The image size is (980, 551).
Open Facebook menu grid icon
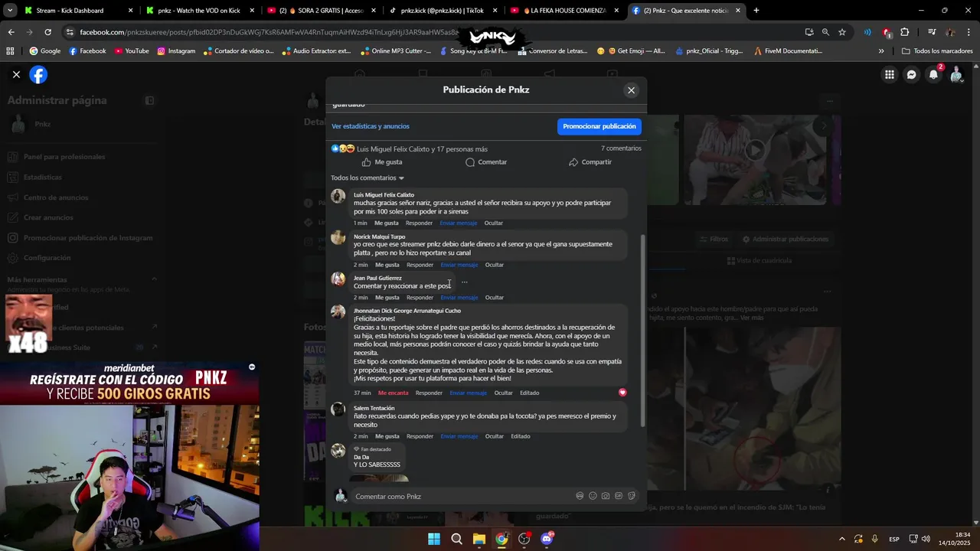click(889, 74)
